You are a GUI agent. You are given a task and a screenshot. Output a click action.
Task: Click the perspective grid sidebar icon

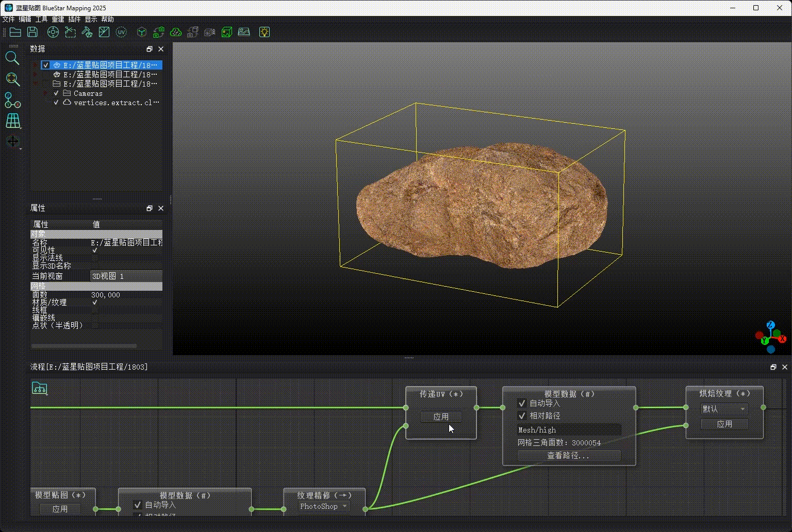tap(12, 121)
